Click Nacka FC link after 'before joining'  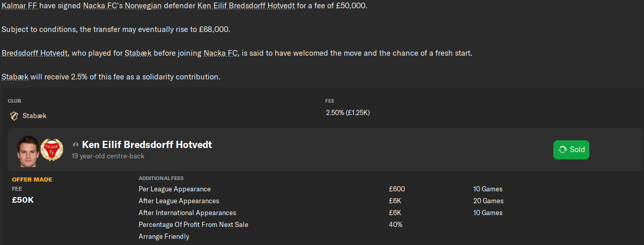click(x=222, y=53)
